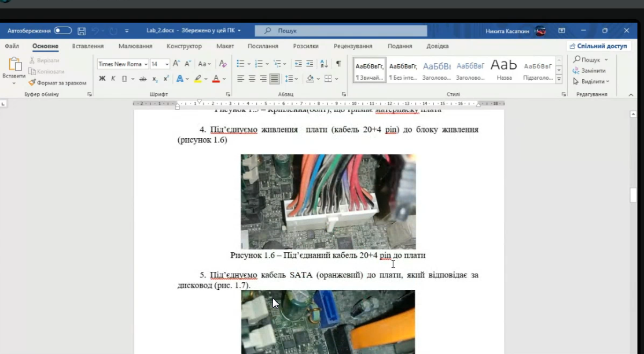The width and height of the screenshot is (644, 354).
Task: Switch to the Вставлення tab
Action: tap(88, 46)
